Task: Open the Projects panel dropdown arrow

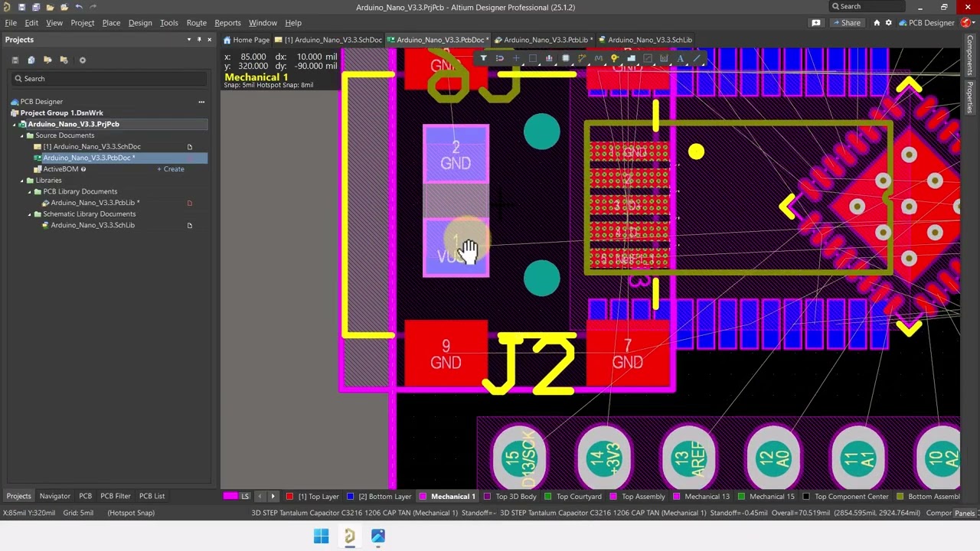Action: pyautogui.click(x=189, y=40)
